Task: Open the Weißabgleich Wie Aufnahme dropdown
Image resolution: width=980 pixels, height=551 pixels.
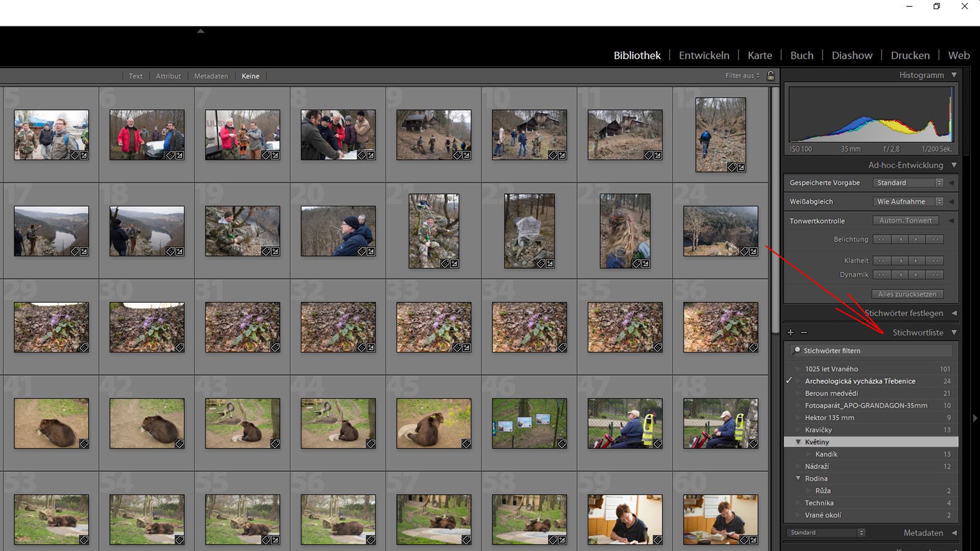Action: (x=908, y=201)
